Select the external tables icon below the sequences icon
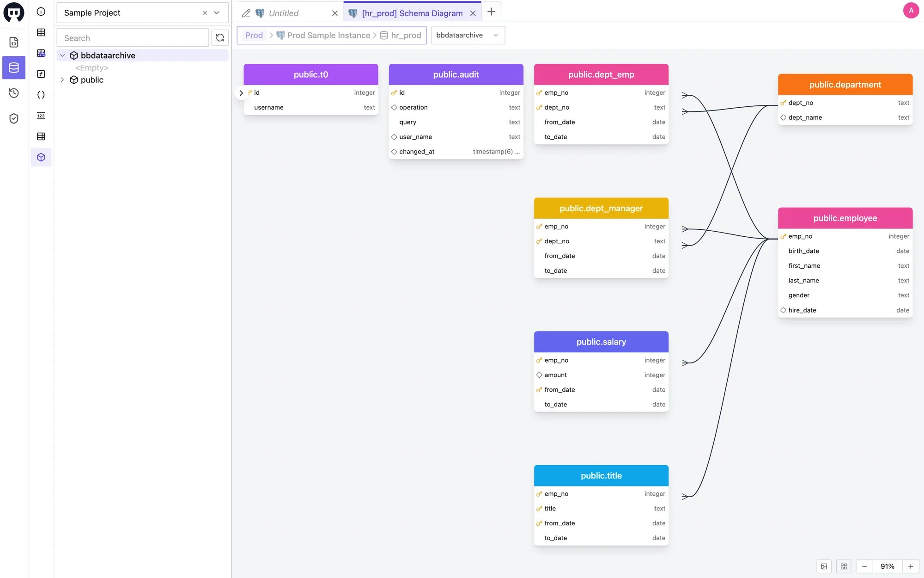The height and width of the screenshot is (578, 924). click(41, 136)
